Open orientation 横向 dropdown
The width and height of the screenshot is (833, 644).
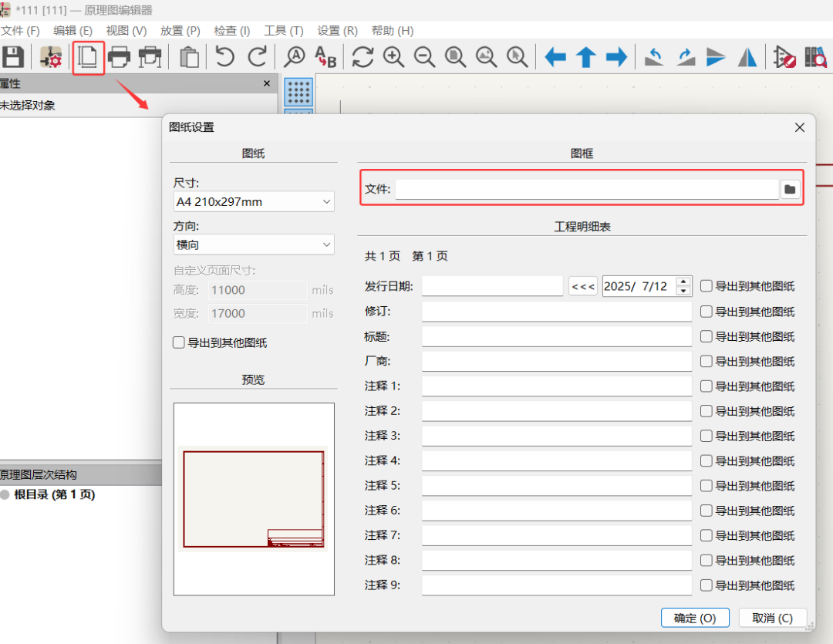[x=254, y=244]
